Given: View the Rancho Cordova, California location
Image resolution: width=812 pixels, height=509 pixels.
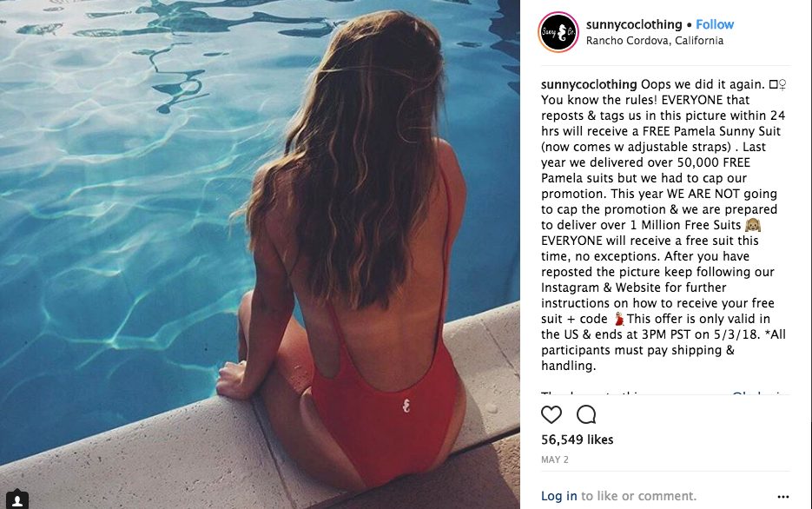Looking at the screenshot, I should point(655,40).
